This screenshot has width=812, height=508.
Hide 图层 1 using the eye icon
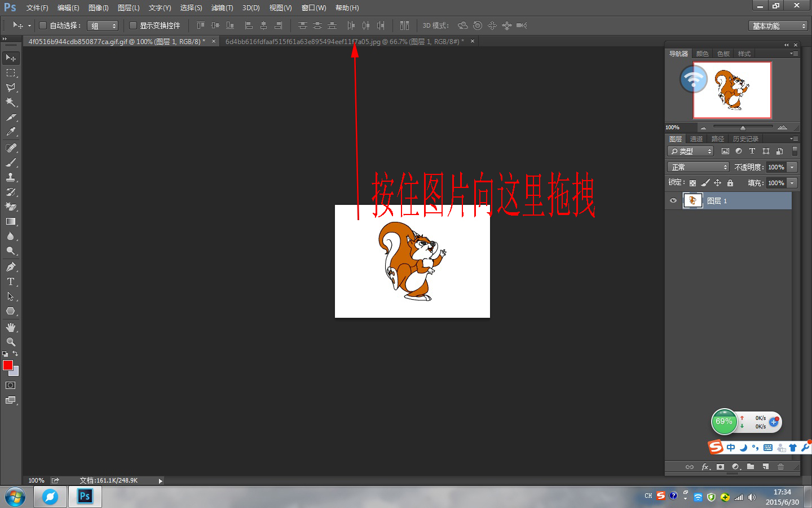(x=673, y=201)
